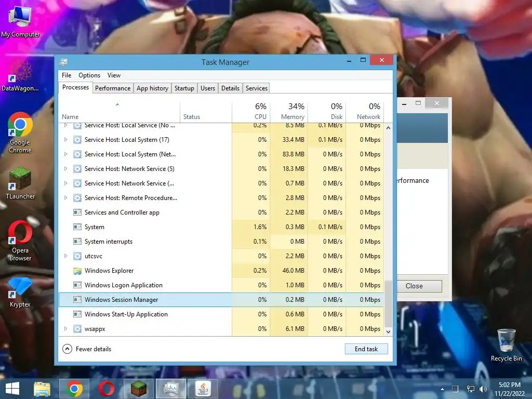This screenshot has width=532, height=399.
Task: Switch to the App history tab
Action: pos(152,88)
